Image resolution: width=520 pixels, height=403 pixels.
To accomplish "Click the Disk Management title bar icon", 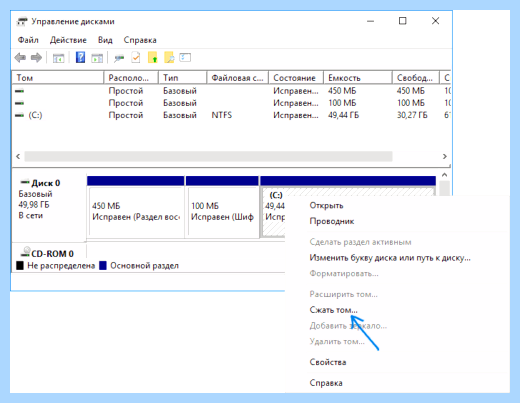I will point(22,21).
